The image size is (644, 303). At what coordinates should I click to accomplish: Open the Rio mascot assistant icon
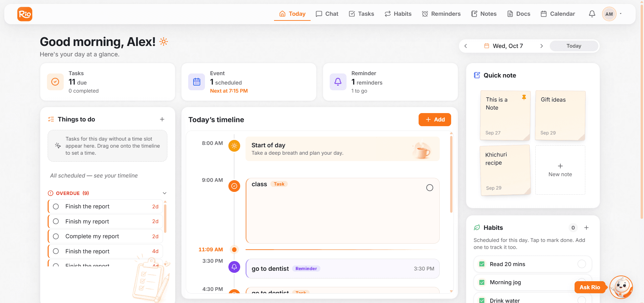[621, 287]
